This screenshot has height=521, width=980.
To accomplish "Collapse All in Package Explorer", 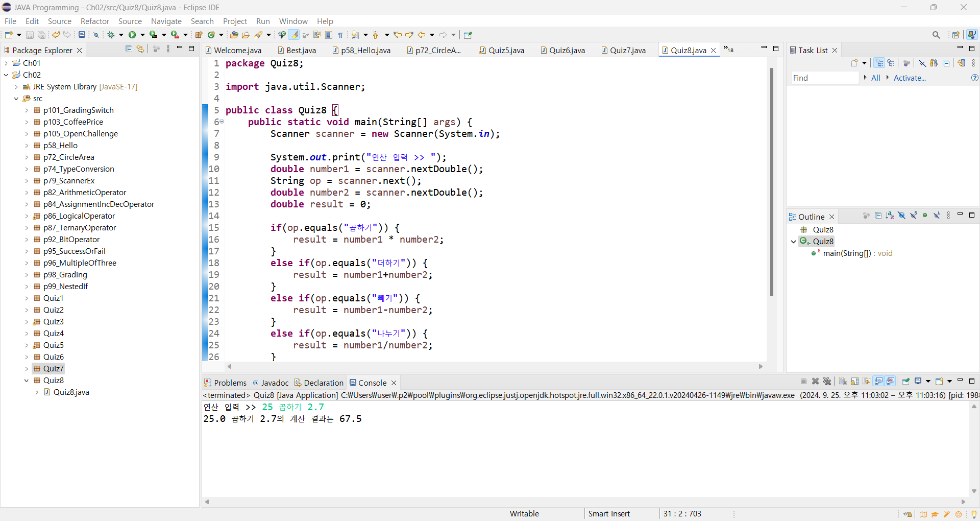I will 129,49.
